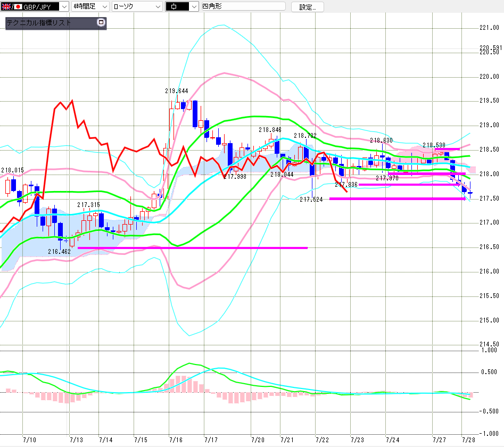Click the 218.732 price label
Image resolution: width=504 pixels, height=447 pixels.
(x=305, y=136)
